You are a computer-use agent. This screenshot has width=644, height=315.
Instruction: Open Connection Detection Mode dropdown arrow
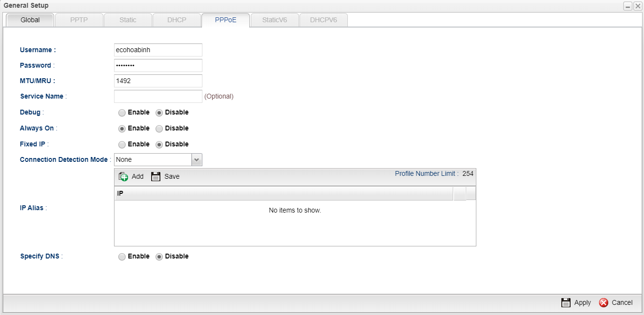pyautogui.click(x=197, y=159)
